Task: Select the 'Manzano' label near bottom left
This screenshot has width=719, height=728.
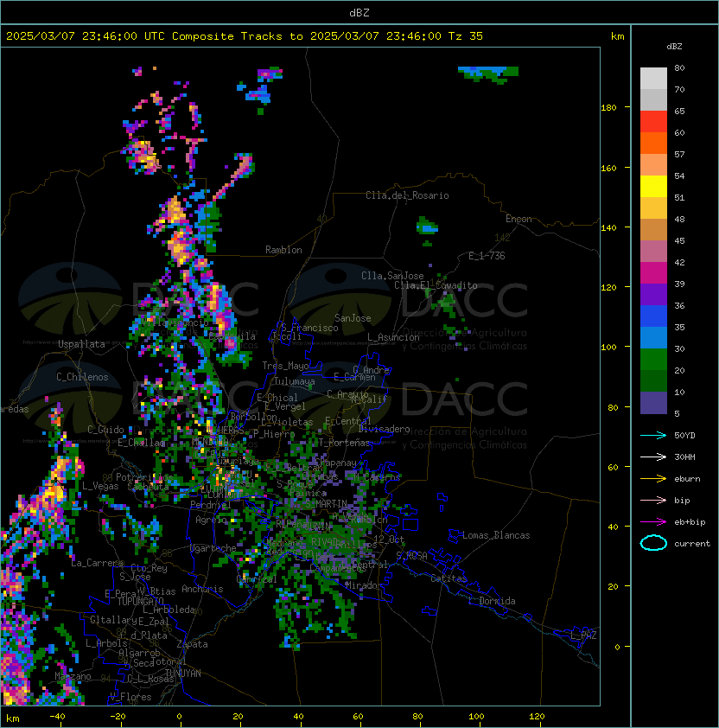Action: coord(73,676)
